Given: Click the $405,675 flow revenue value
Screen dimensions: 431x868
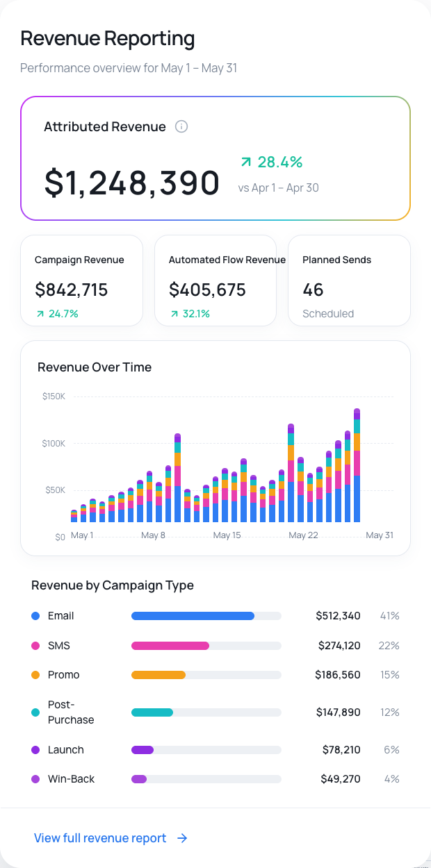Looking at the screenshot, I should pyautogui.click(x=207, y=290).
